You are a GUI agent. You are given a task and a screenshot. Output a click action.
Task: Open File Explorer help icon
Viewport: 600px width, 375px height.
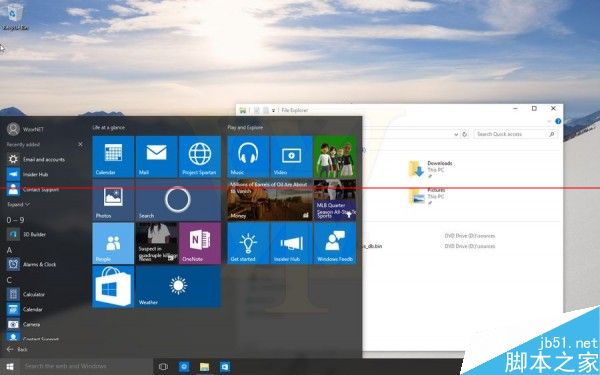558,121
